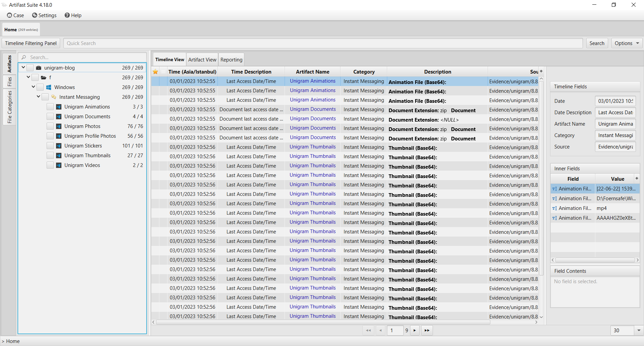The height and width of the screenshot is (346, 644).
Task: Open the Settings menu
Action: 44,15
